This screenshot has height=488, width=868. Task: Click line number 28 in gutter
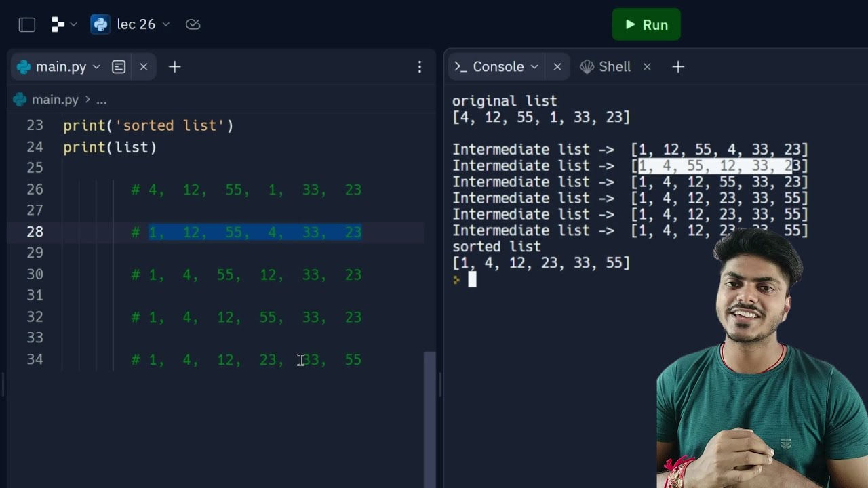35,232
